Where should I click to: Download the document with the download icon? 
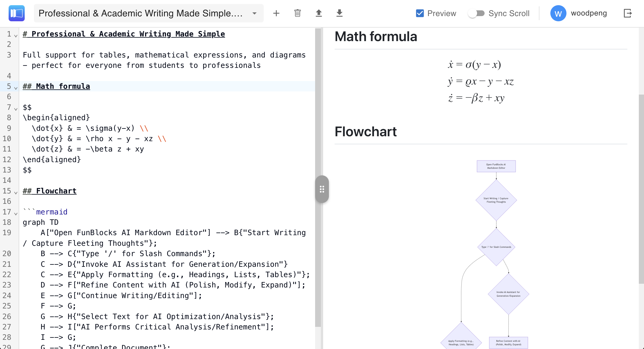click(x=339, y=13)
